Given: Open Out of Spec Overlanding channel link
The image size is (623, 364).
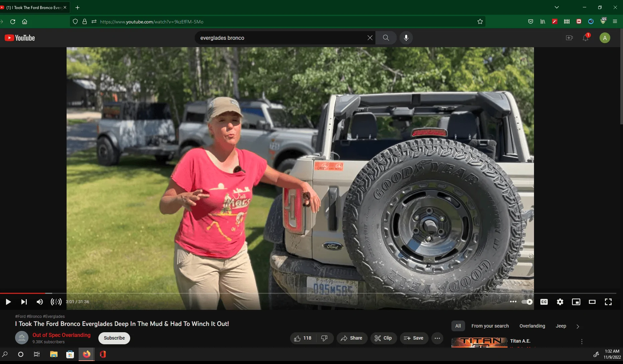Looking at the screenshot, I should click(x=62, y=335).
